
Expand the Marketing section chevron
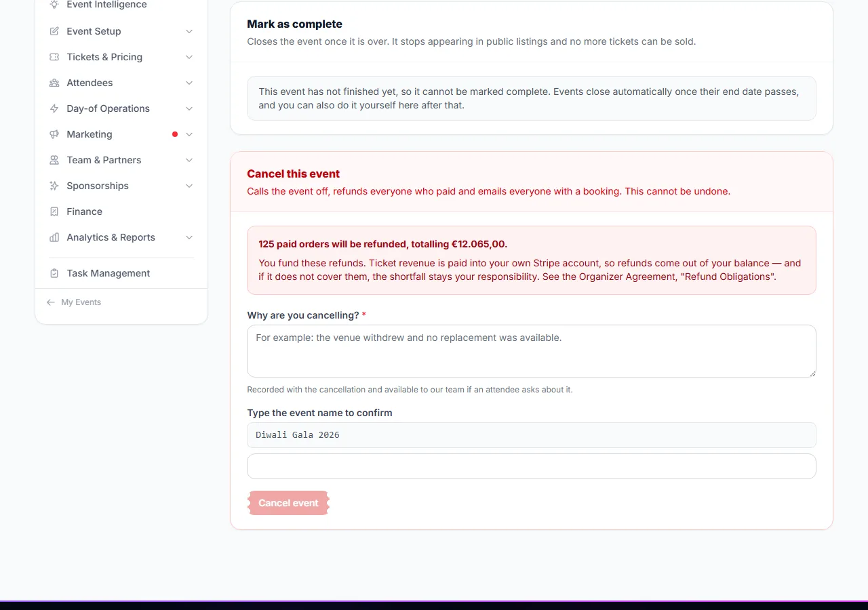click(x=189, y=134)
